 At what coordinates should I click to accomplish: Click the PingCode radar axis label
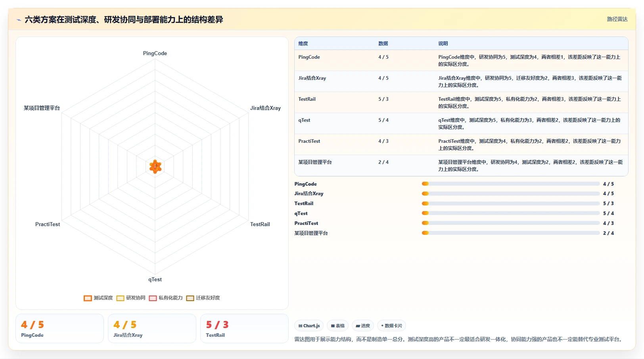(x=155, y=53)
